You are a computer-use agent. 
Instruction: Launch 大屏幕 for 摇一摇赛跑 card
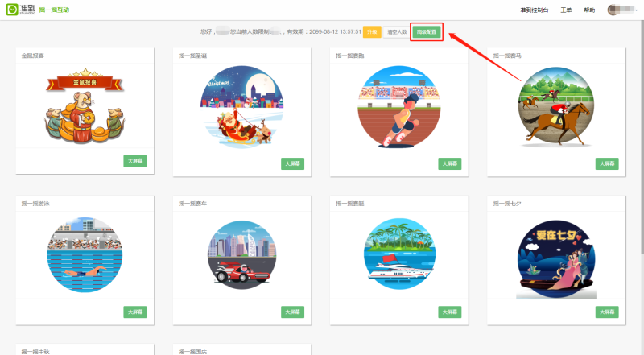(450, 164)
